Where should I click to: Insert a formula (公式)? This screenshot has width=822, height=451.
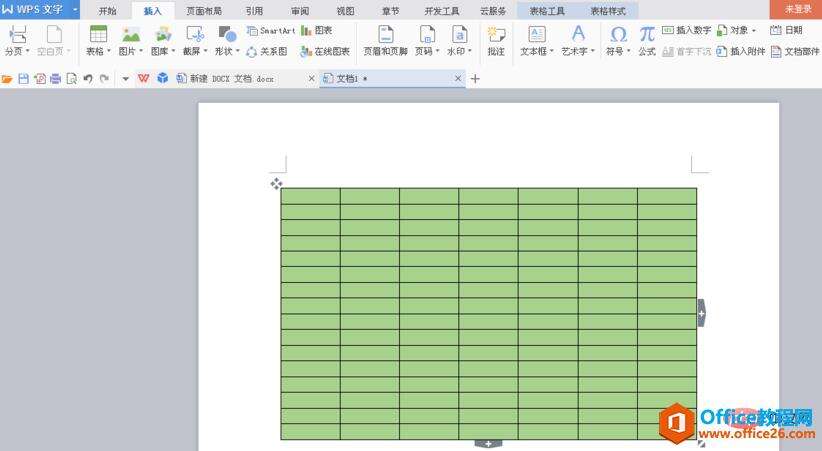point(647,41)
